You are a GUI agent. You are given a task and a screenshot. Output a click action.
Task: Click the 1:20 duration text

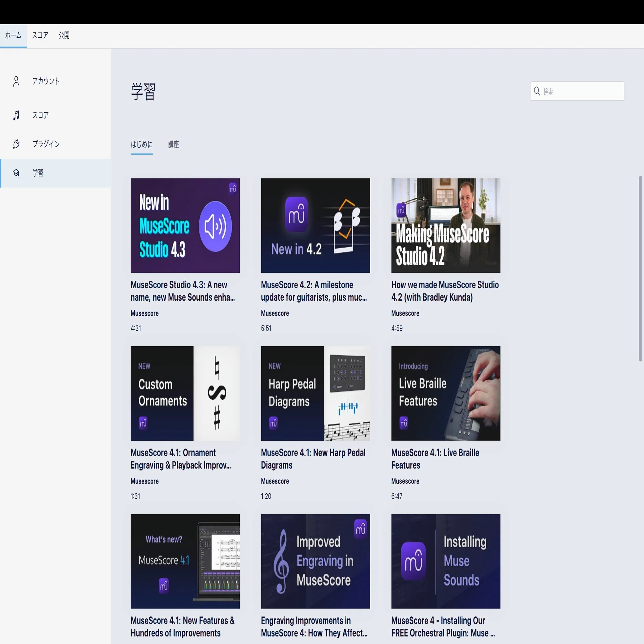tap(266, 496)
